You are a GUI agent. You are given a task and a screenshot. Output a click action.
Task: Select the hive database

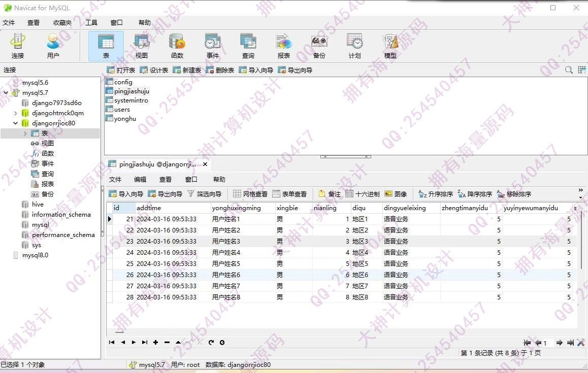pyautogui.click(x=32, y=205)
